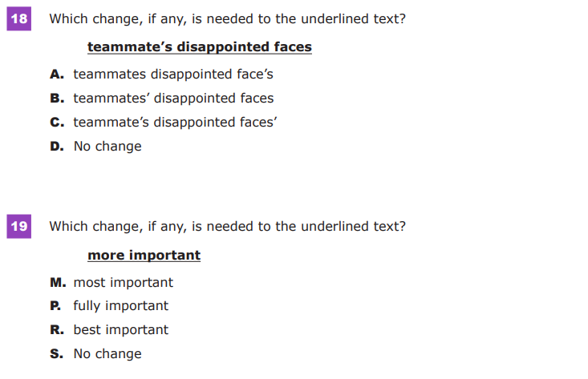Click the "No change" text under question 19
The width and height of the screenshot is (588, 379).
[107, 354]
